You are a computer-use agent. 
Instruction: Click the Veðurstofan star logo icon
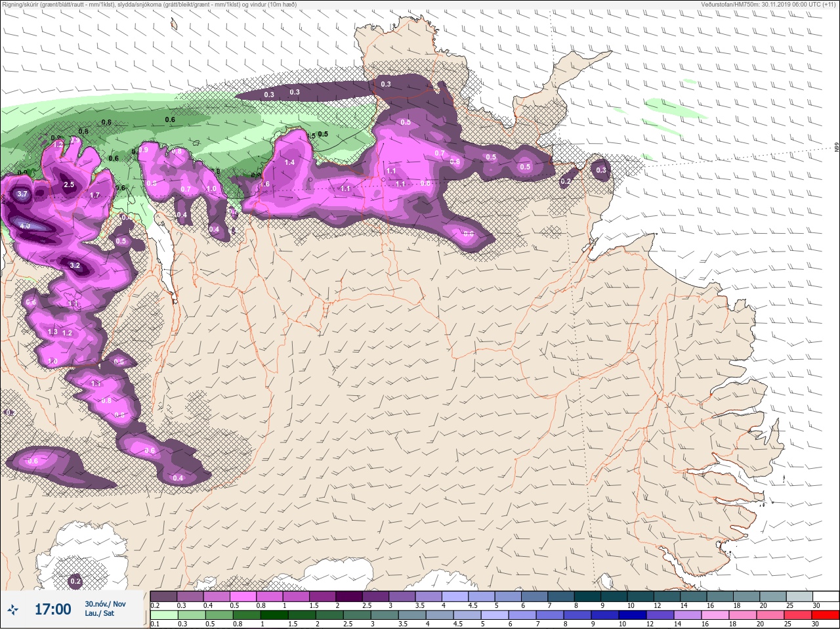(x=12, y=609)
